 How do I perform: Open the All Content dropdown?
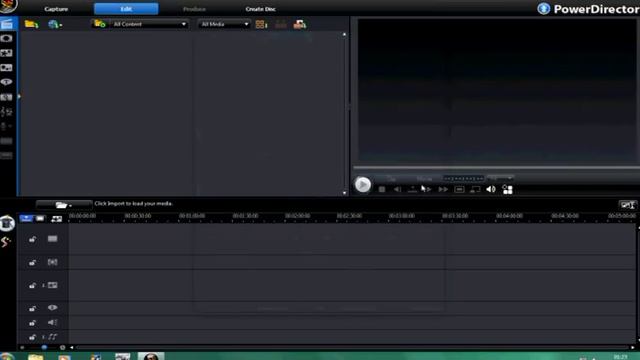pyautogui.click(x=149, y=24)
